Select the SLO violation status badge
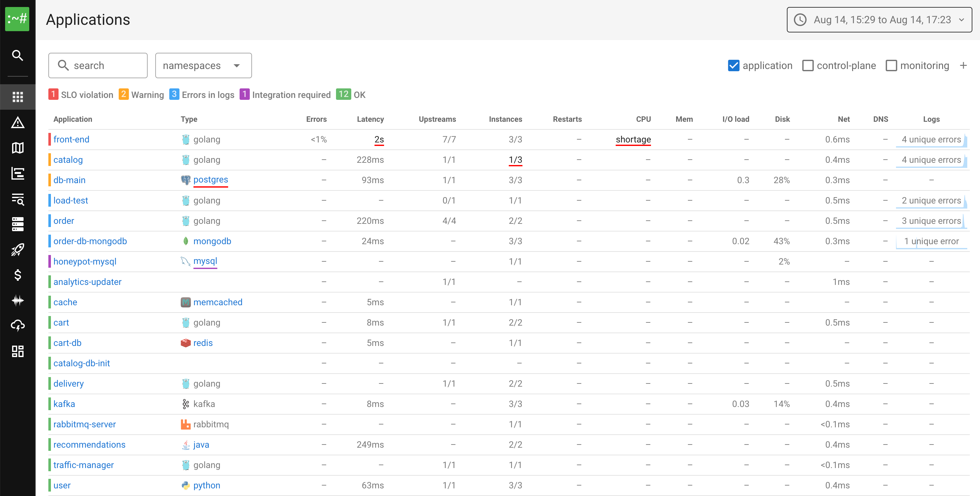Viewport: 980px width, 496px height. point(80,95)
